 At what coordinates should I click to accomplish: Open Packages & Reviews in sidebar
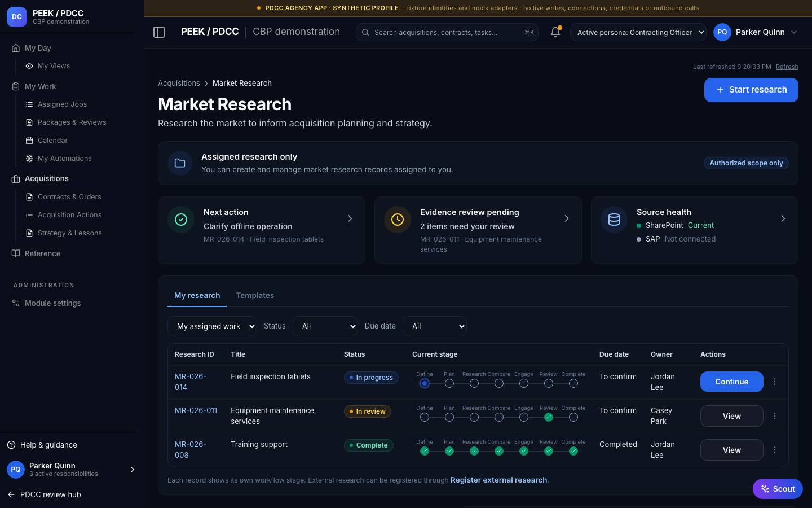72,122
